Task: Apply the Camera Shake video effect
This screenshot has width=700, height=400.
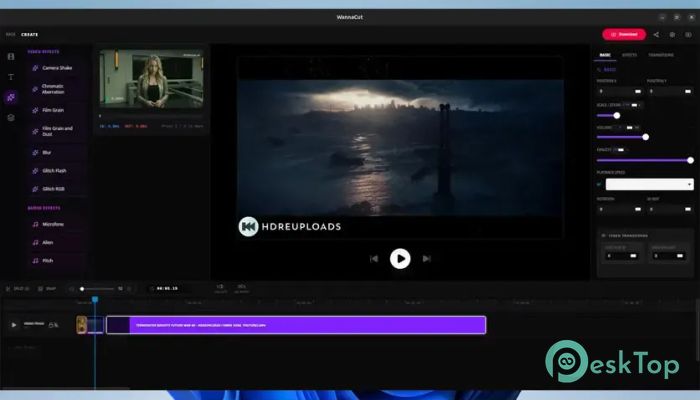Action: 57,68
